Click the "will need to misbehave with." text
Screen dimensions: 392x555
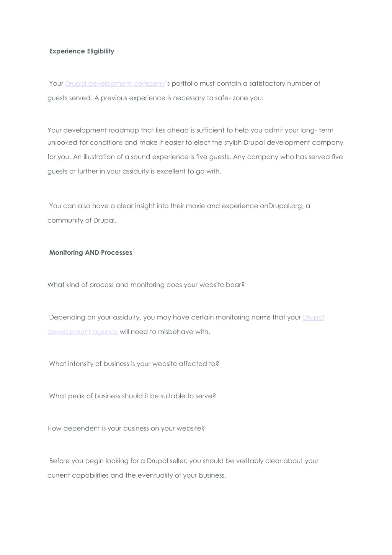pos(165,332)
